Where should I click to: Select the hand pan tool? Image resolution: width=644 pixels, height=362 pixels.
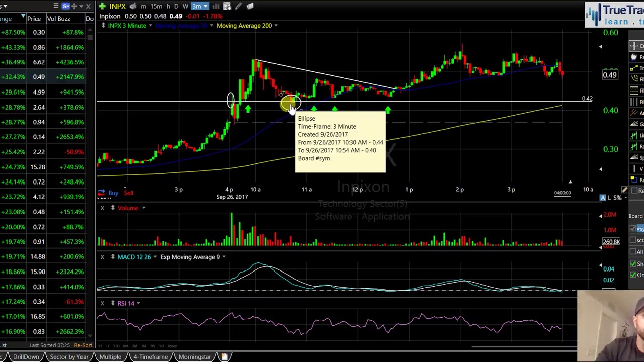pos(634,57)
